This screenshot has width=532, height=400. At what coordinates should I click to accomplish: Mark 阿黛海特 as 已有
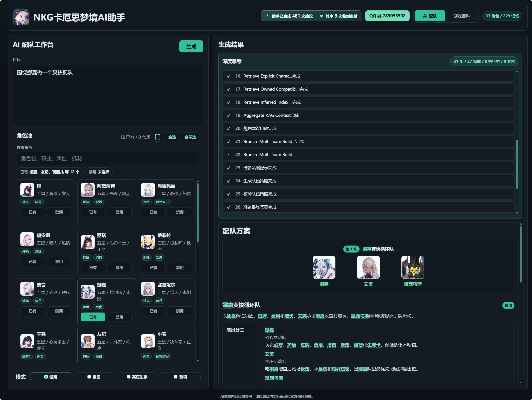(x=93, y=212)
